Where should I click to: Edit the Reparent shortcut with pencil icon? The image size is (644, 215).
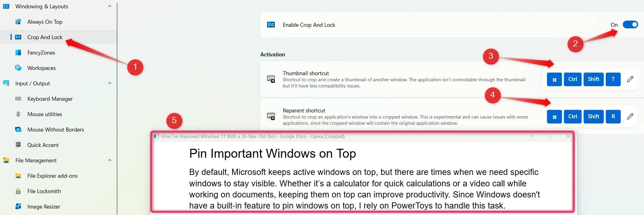tap(630, 116)
